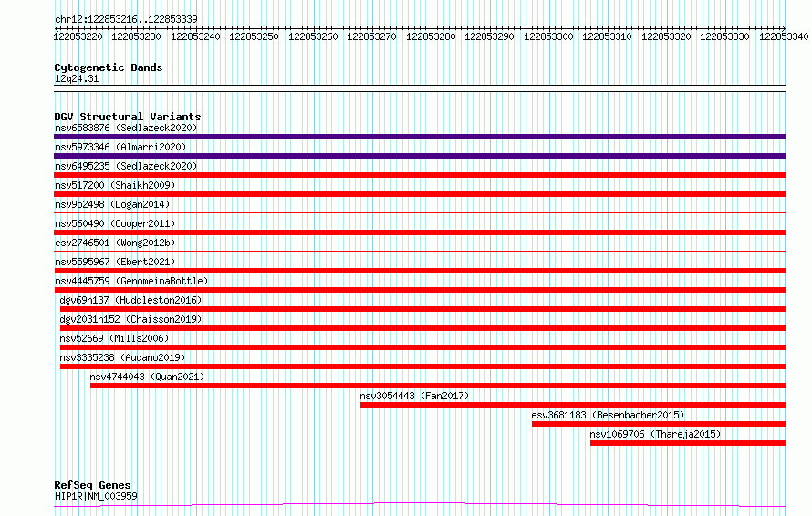Click the chr12:122853216..122853339 coordinate label
Screen dimensions: 812x516
[126, 19]
